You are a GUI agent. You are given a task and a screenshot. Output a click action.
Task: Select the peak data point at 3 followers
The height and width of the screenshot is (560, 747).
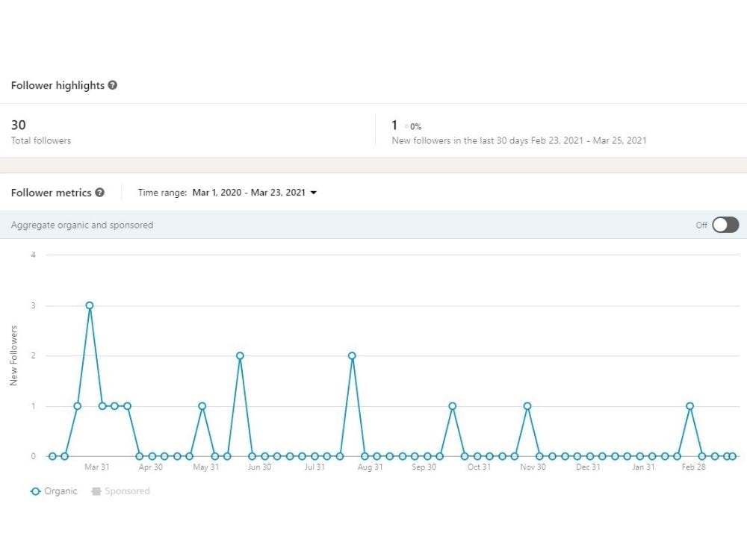90,305
